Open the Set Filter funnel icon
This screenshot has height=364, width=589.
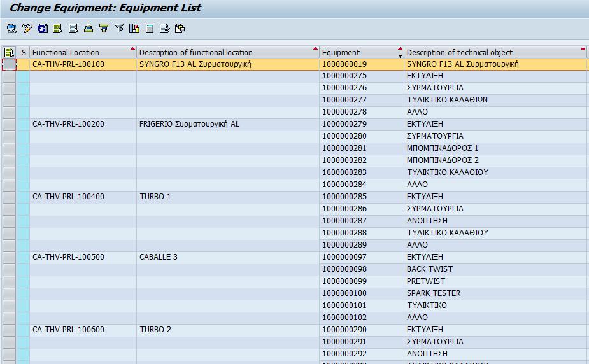point(119,28)
